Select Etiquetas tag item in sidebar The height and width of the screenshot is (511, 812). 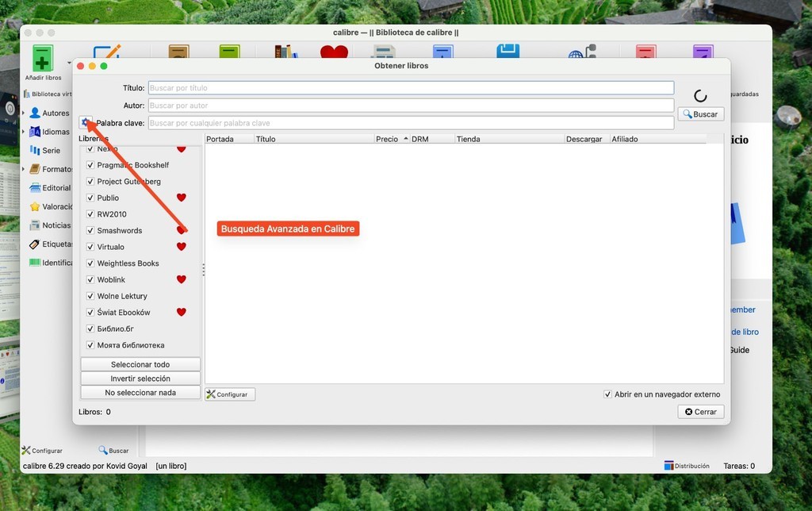[51, 244]
